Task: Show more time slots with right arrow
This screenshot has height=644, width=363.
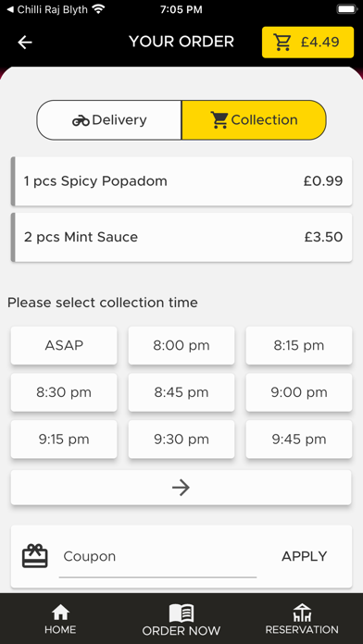Action: click(x=181, y=488)
